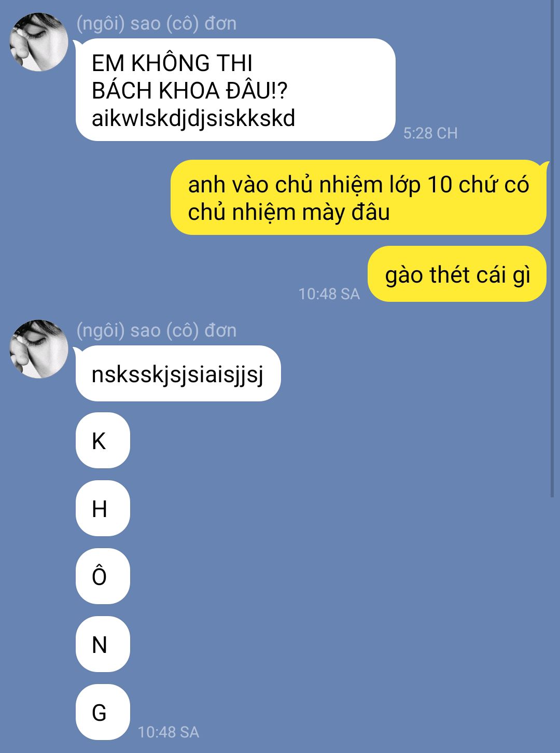Tap the top sender profile avatar

(39, 42)
